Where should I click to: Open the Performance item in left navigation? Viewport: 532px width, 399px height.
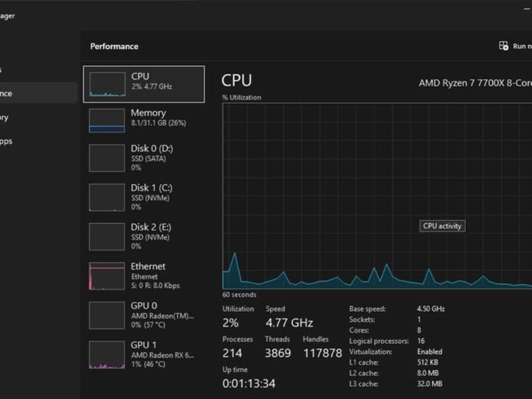[38, 93]
